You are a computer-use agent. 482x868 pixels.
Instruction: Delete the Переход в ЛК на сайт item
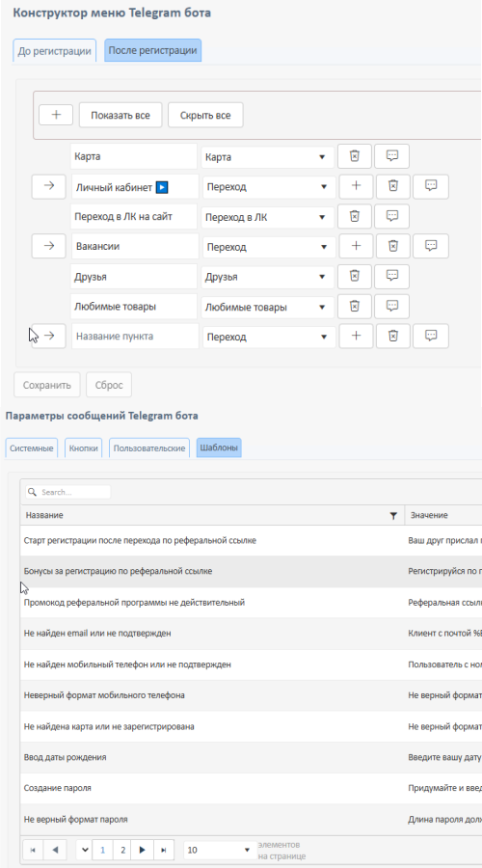355,216
